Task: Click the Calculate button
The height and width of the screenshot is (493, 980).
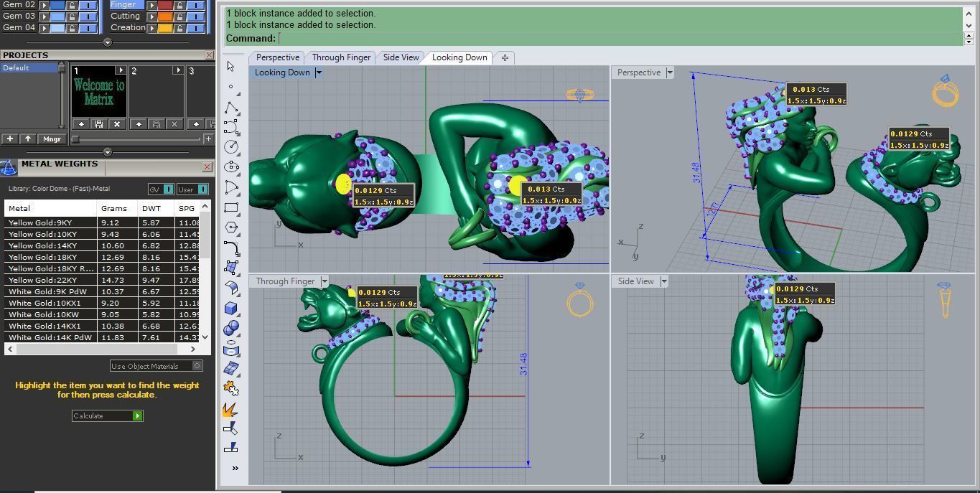Action: [108, 415]
